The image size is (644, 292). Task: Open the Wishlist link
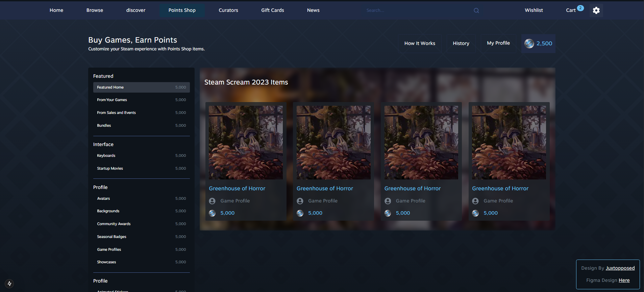point(534,10)
